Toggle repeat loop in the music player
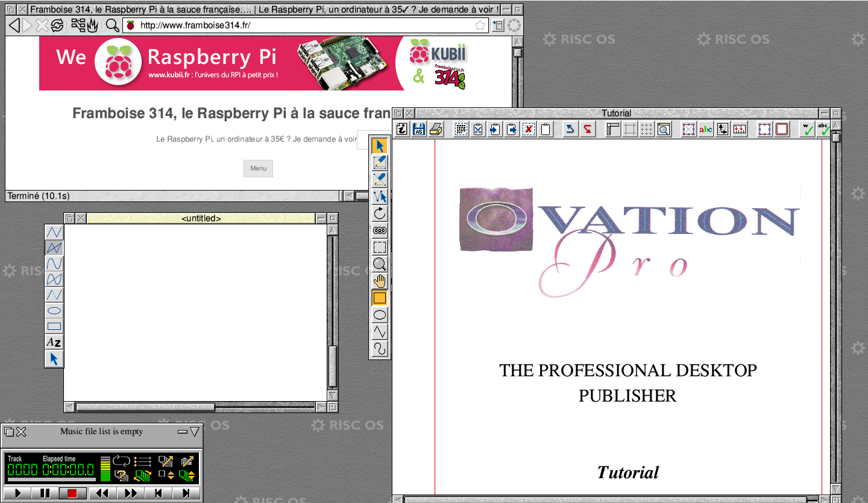Screen dimensions: 868x503 [x=121, y=461]
